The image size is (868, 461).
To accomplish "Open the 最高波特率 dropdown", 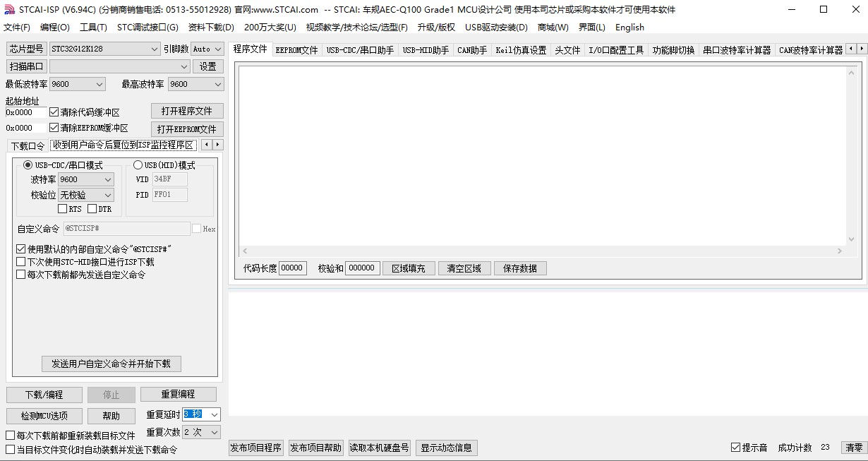I will click(x=196, y=84).
